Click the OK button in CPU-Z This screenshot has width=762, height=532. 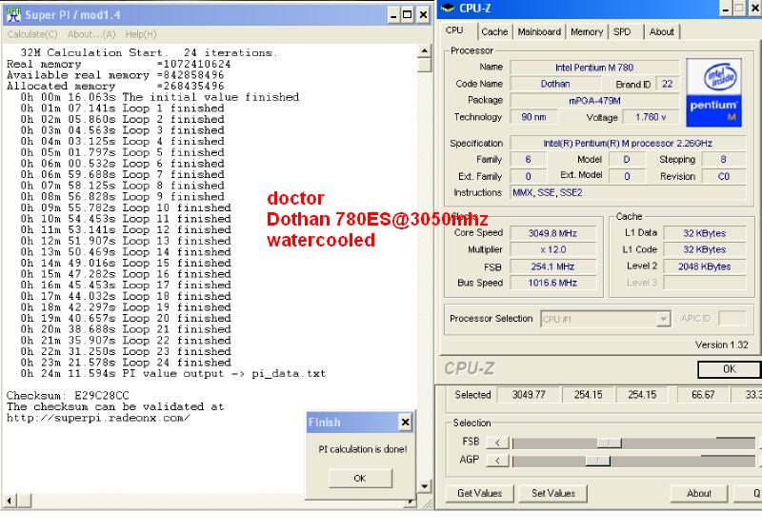click(x=729, y=369)
